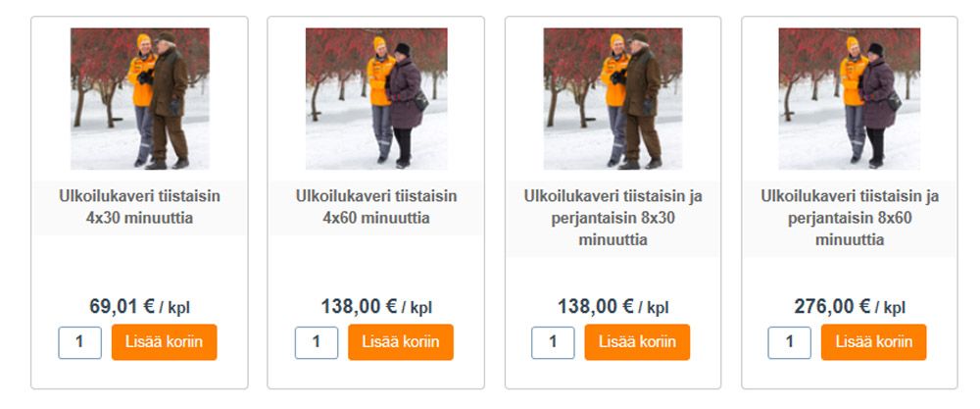Open 'tiistaisin ja perjantaisin 8x60 minuuttia' title
980x409 pixels.
click(850, 218)
